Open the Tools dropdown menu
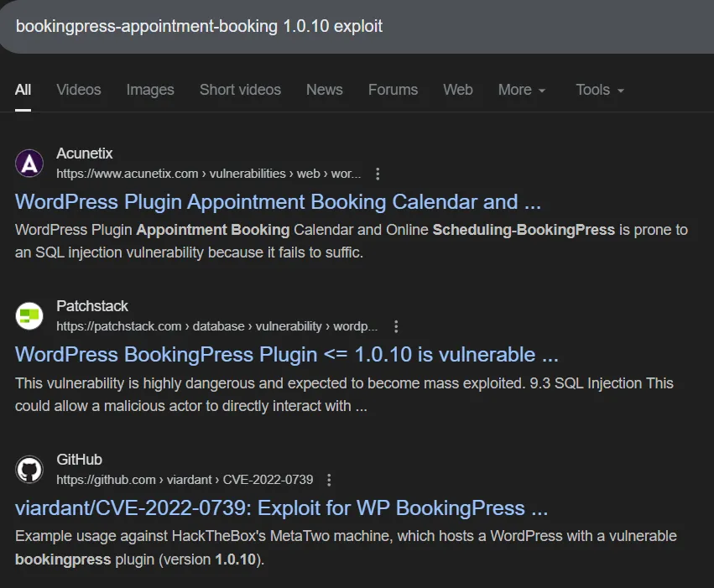Viewport: 714px width, 588px height. click(x=599, y=90)
